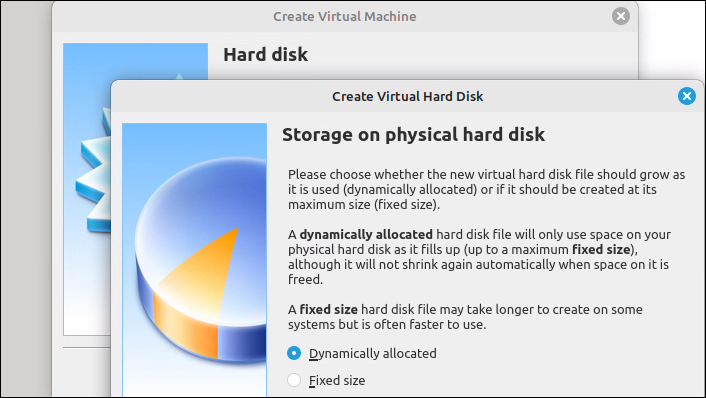
Task: Click the gray area left of the windows
Action: (x=26, y=198)
